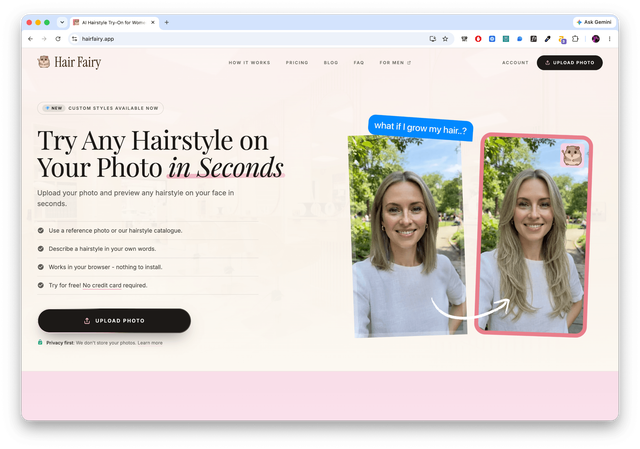640x449 pixels.
Task: Click the 'Try Any Hairstyle on' headline line
Action: pyautogui.click(x=153, y=141)
